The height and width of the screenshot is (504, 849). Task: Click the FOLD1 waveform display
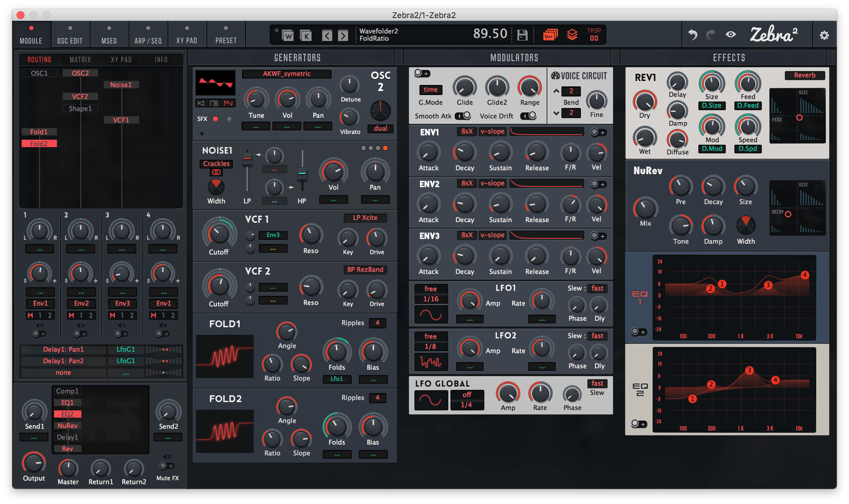coord(225,356)
